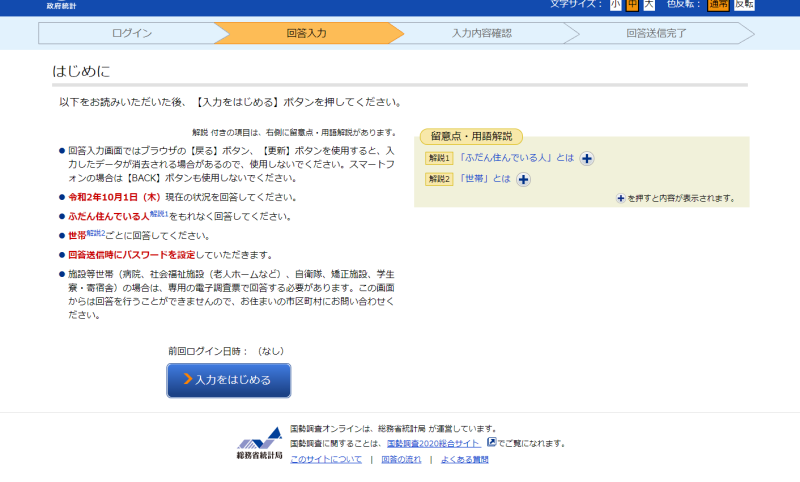Click the 「ふだん住んでいる人」とは link text
The height and width of the screenshot is (482, 800).
516,158
